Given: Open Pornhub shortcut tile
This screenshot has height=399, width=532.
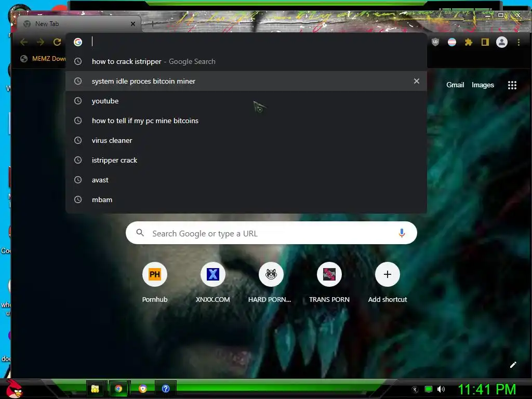Looking at the screenshot, I should click(x=155, y=282).
